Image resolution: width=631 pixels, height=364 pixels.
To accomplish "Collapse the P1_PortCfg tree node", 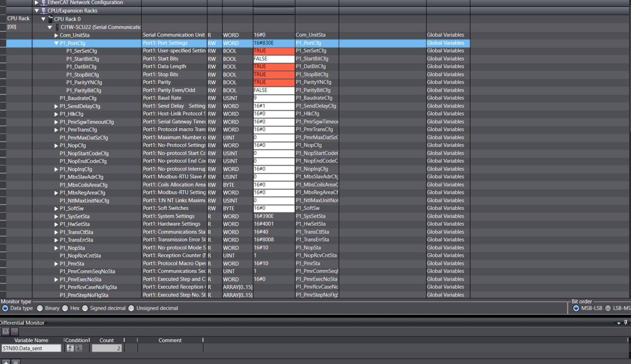I will 56,43.
